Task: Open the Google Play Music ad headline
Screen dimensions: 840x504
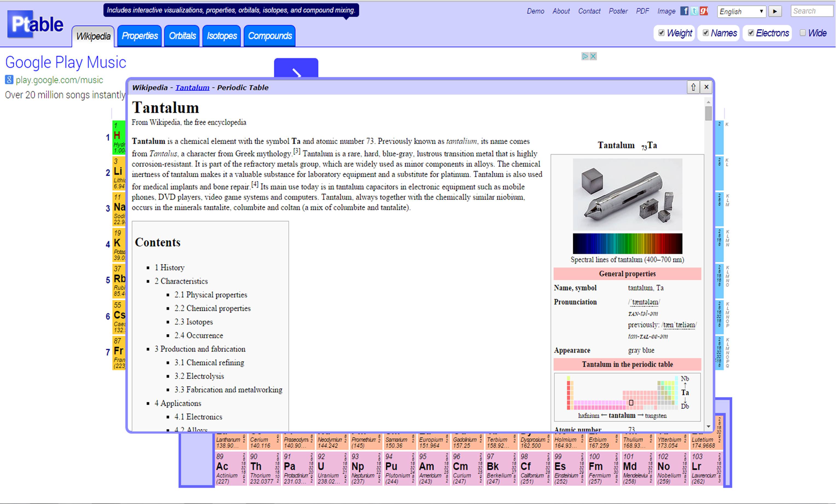Action: (65, 62)
